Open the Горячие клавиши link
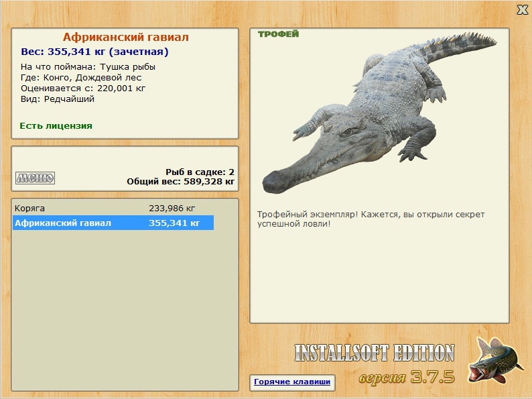532x399 pixels. pyautogui.click(x=292, y=382)
